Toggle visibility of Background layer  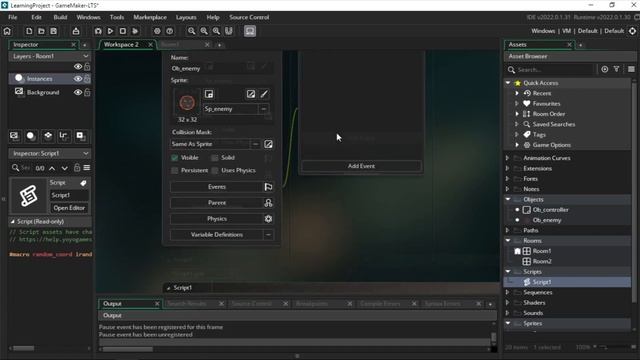pos(78,92)
